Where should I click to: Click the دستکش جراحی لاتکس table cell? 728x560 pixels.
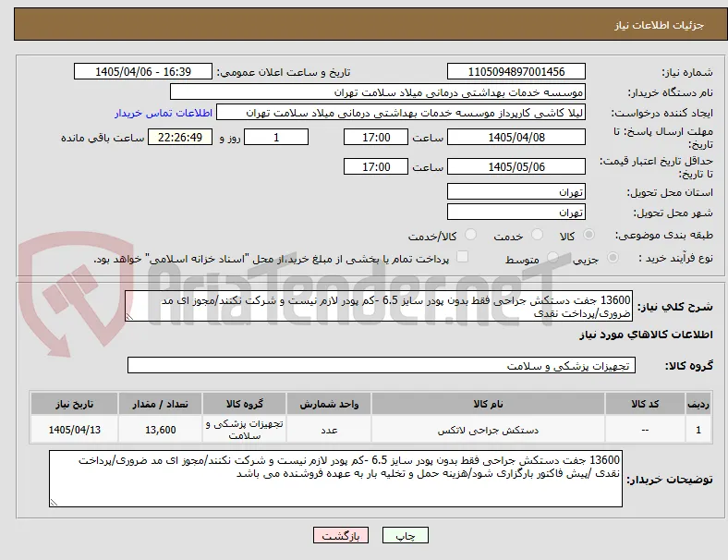coord(488,430)
